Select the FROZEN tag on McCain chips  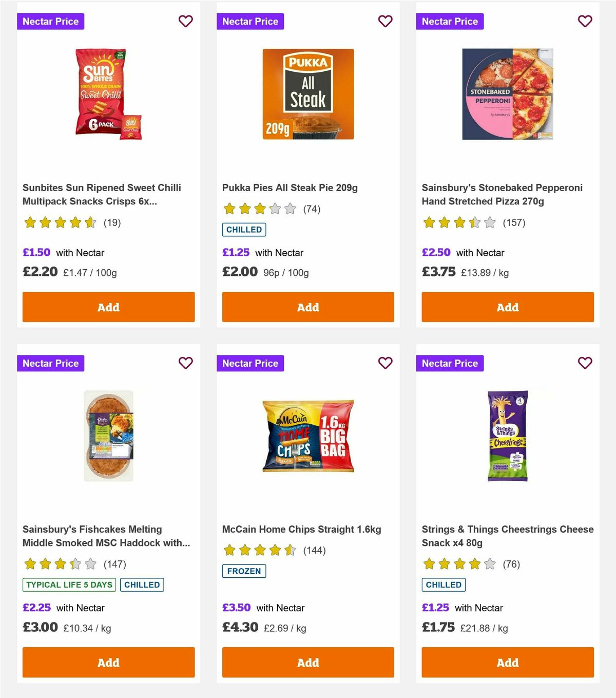point(244,571)
